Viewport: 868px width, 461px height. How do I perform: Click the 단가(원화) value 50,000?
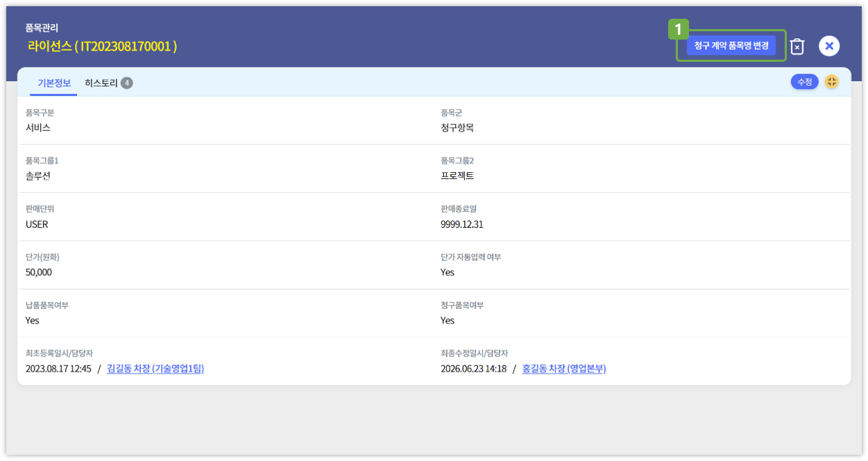(39, 272)
